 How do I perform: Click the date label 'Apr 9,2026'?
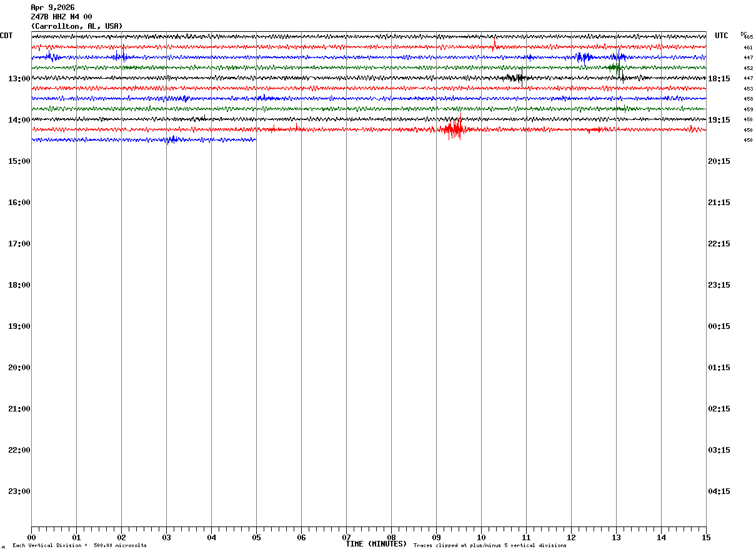pos(52,8)
